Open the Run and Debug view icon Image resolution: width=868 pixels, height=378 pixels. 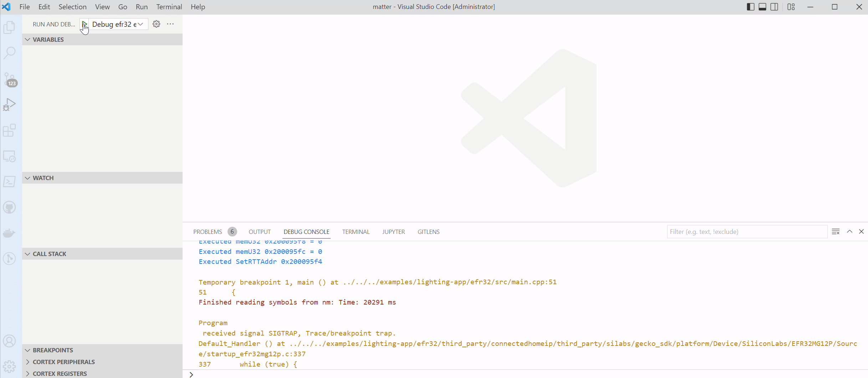pyautogui.click(x=10, y=105)
